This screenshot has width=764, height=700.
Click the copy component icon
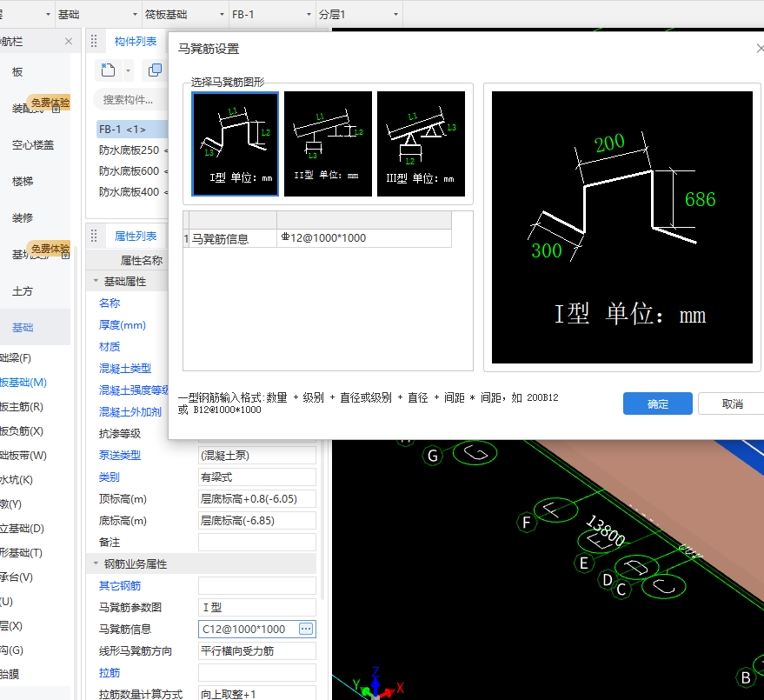(155, 70)
